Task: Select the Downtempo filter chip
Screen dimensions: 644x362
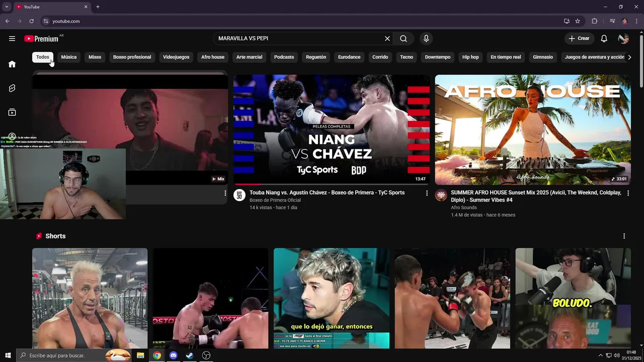Action: click(x=438, y=57)
